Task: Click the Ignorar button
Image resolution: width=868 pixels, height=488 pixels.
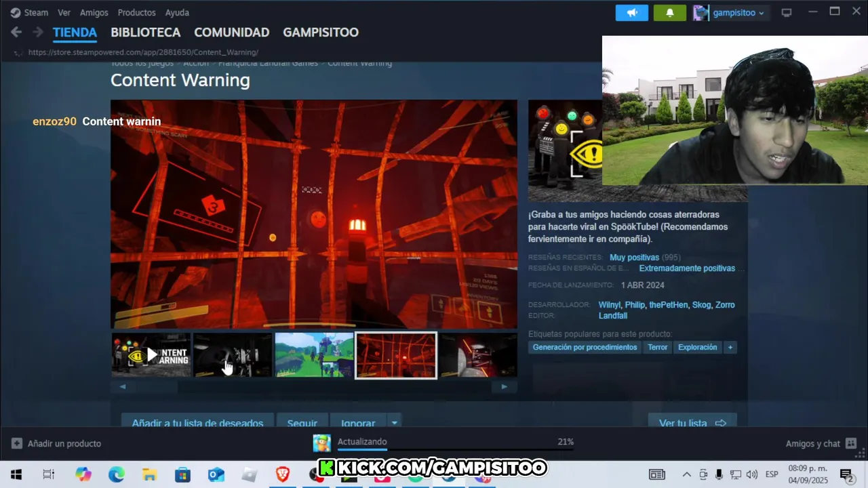Action: coord(358,422)
